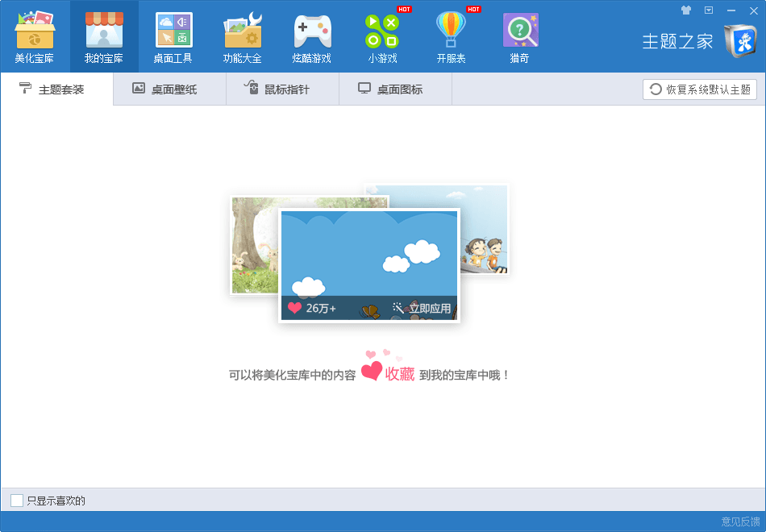Click the 开服表 hot-air balloon icon
The height and width of the screenshot is (532, 766).
452,36
